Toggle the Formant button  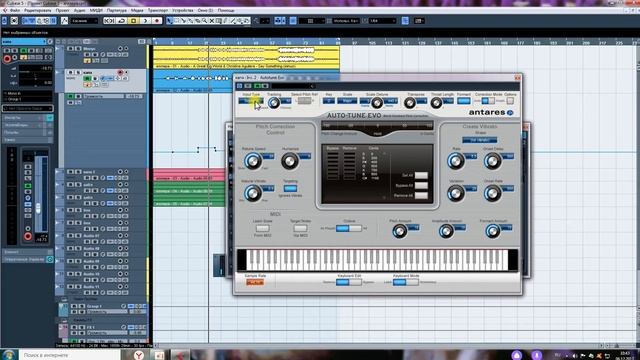[x=464, y=101]
